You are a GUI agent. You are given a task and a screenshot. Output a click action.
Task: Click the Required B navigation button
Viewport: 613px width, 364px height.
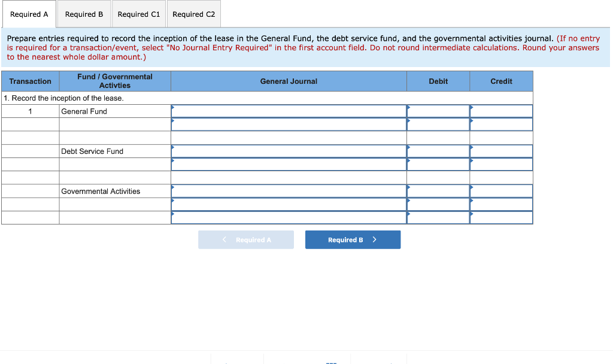[x=353, y=239]
